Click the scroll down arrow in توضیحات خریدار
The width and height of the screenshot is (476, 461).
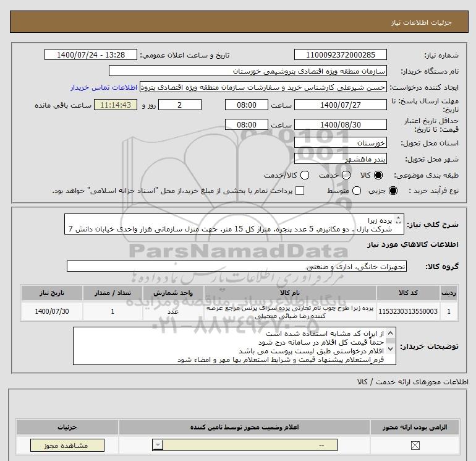tap(391, 349)
